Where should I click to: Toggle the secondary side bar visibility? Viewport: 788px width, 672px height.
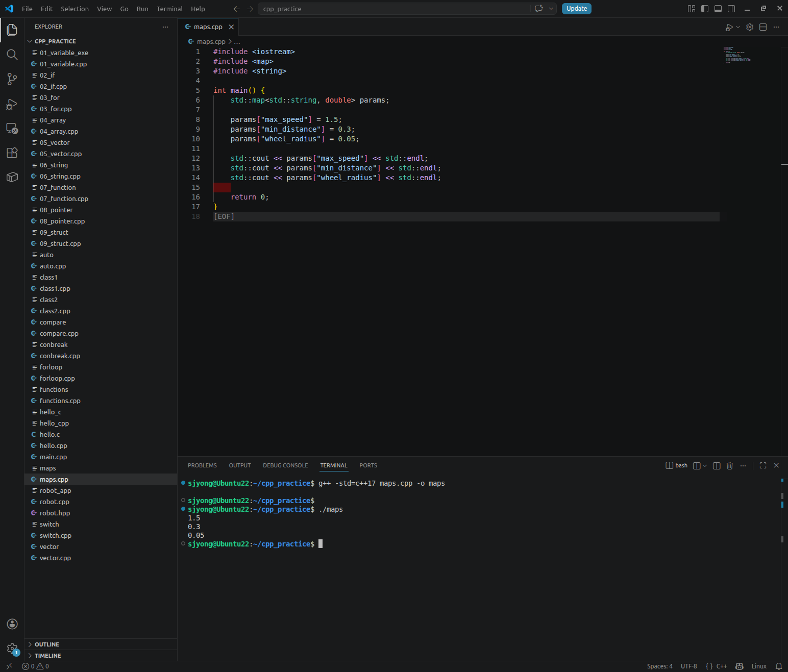[x=731, y=9]
